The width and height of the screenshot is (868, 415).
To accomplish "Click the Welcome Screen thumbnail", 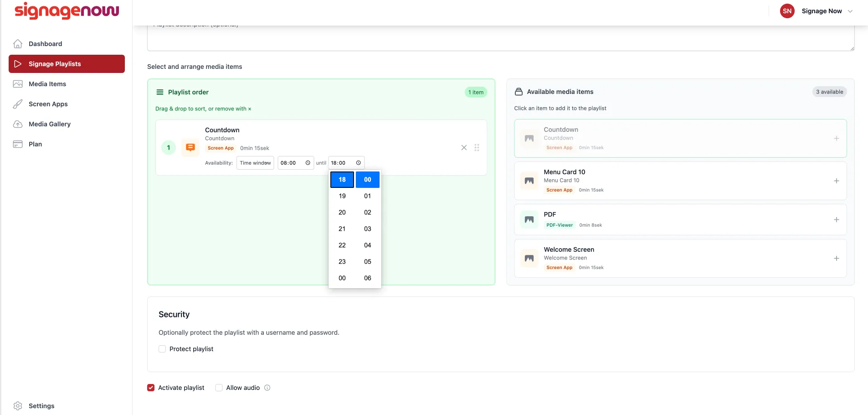I will 529,259.
